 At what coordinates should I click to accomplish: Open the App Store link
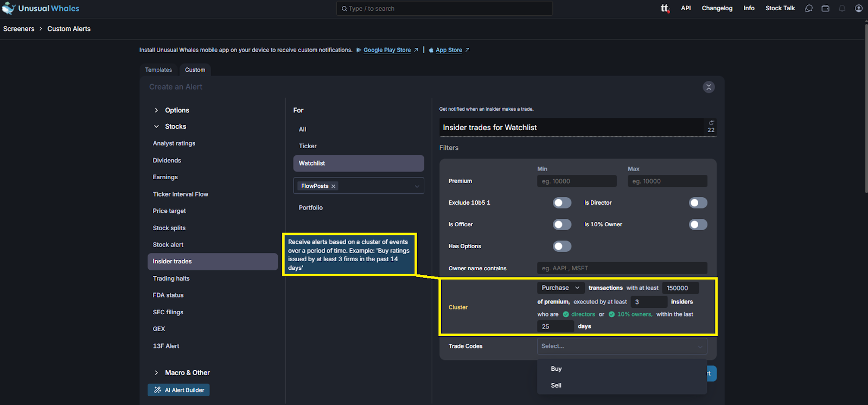point(449,50)
